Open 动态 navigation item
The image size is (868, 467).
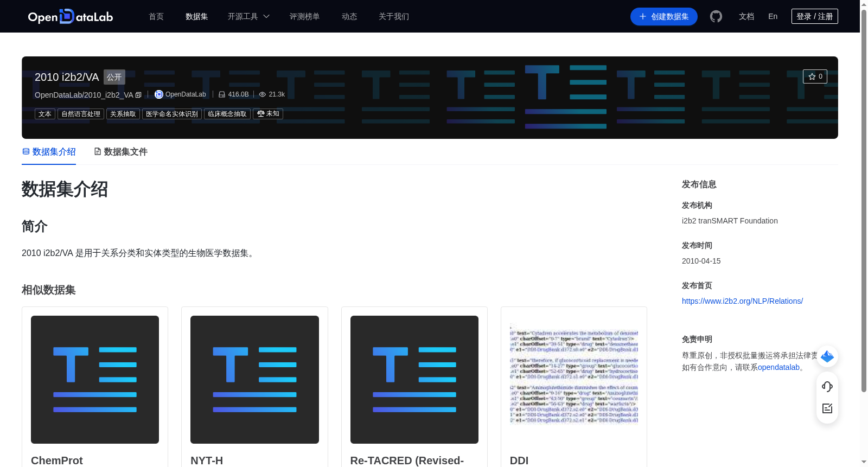349,17
